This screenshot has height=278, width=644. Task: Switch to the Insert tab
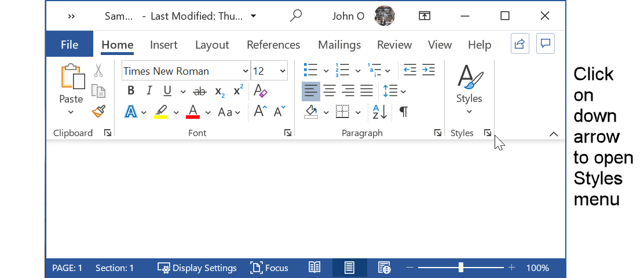tap(163, 45)
